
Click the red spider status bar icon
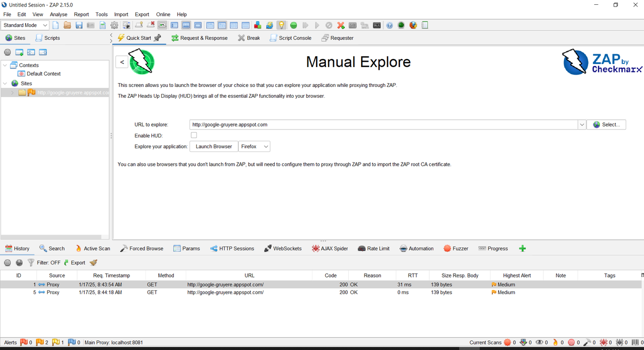click(x=603, y=342)
